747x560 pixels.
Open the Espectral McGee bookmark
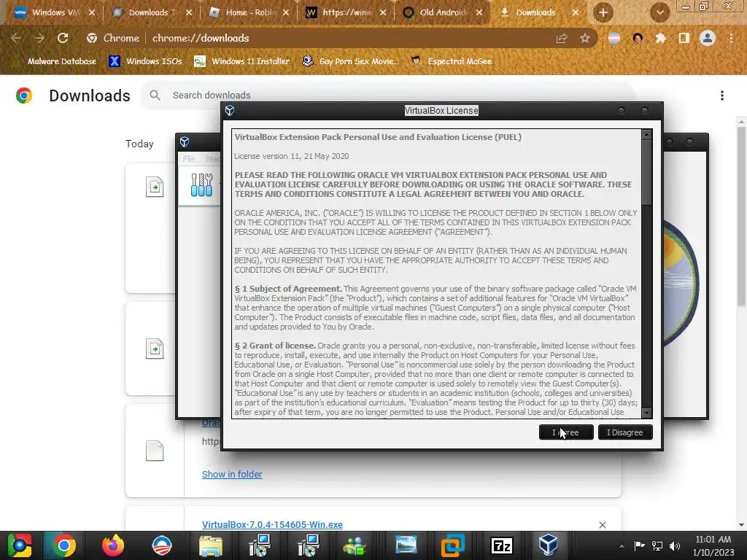(452, 61)
